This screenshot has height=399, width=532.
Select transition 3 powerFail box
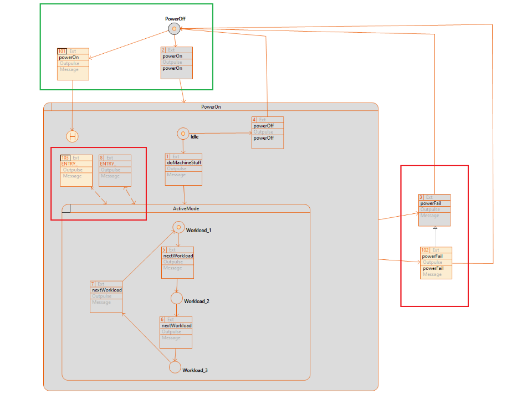tap(434, 210)
